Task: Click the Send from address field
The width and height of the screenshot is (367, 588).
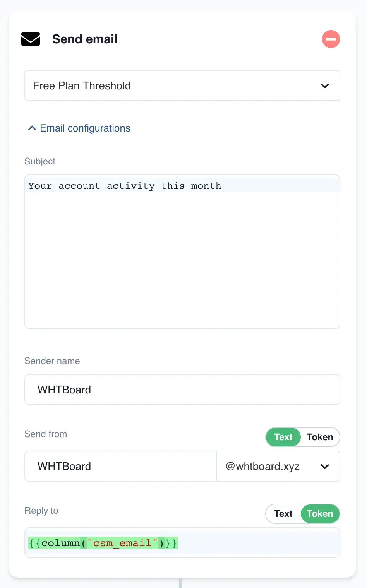Action: tap(120, 466)
